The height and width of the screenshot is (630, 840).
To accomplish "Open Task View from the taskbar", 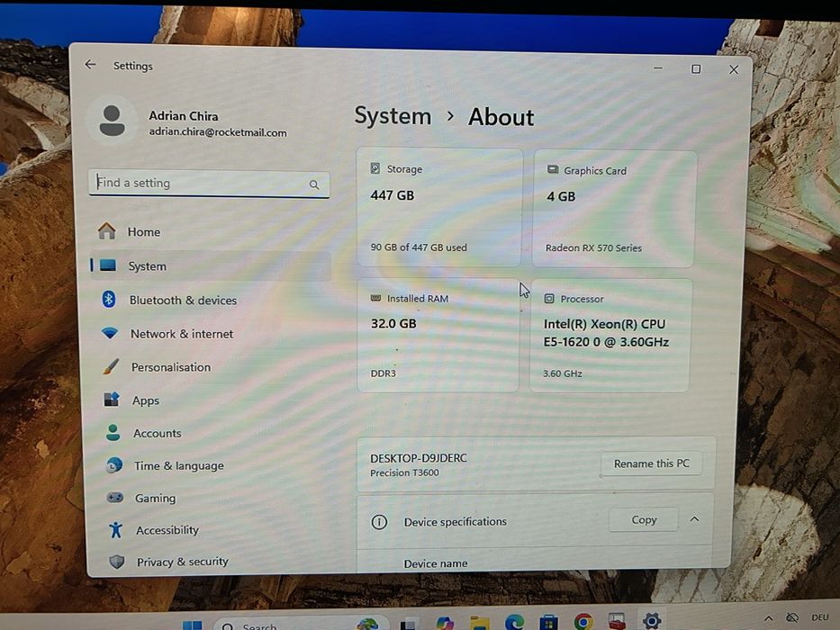I will pyautogui.click(x=410, y=624).
